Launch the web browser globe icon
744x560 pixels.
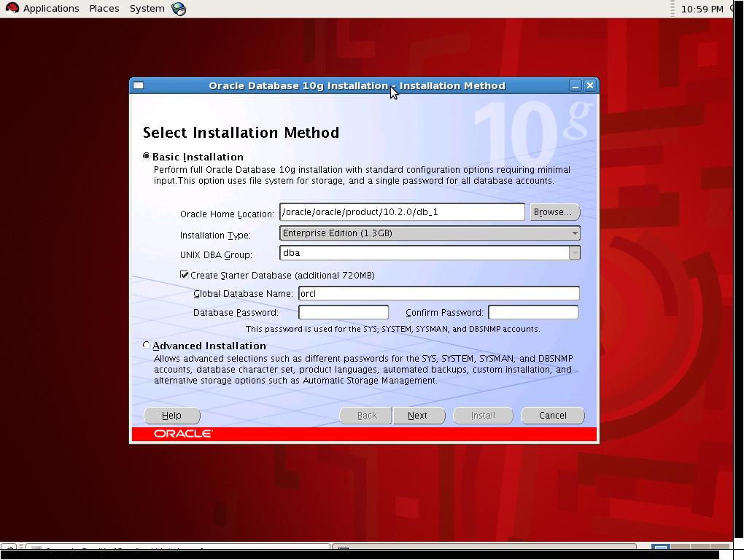(x=179, y=9)
